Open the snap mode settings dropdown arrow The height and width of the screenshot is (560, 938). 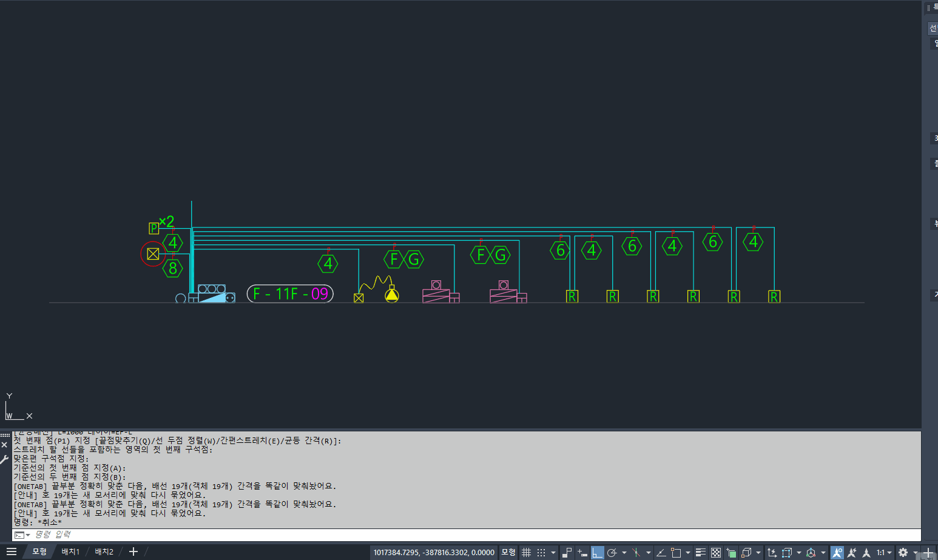click(553, 552)
